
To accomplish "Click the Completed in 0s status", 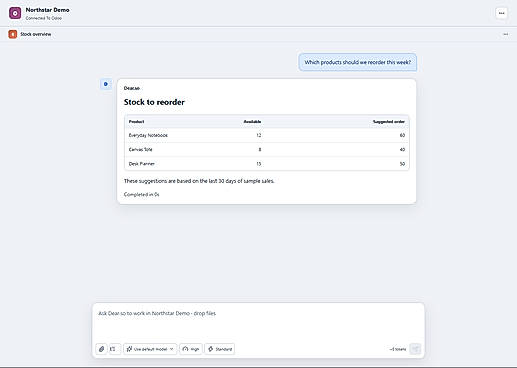I will [x=141, y=194].
